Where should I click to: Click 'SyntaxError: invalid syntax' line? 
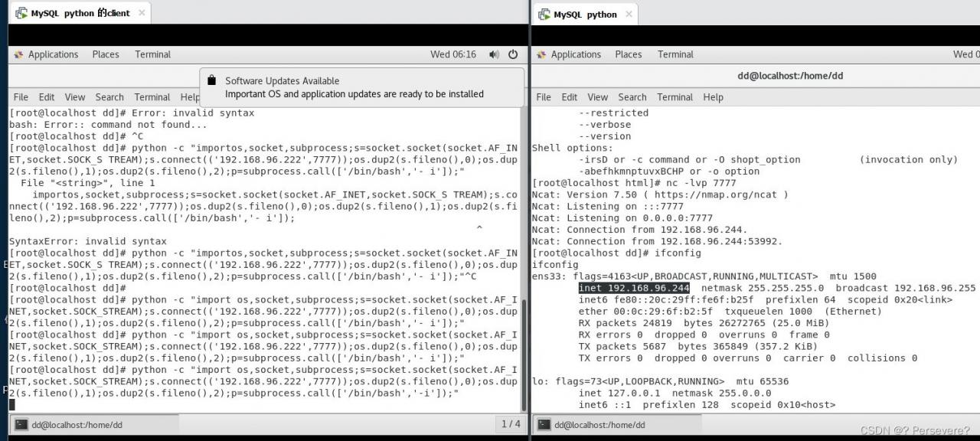87,241
